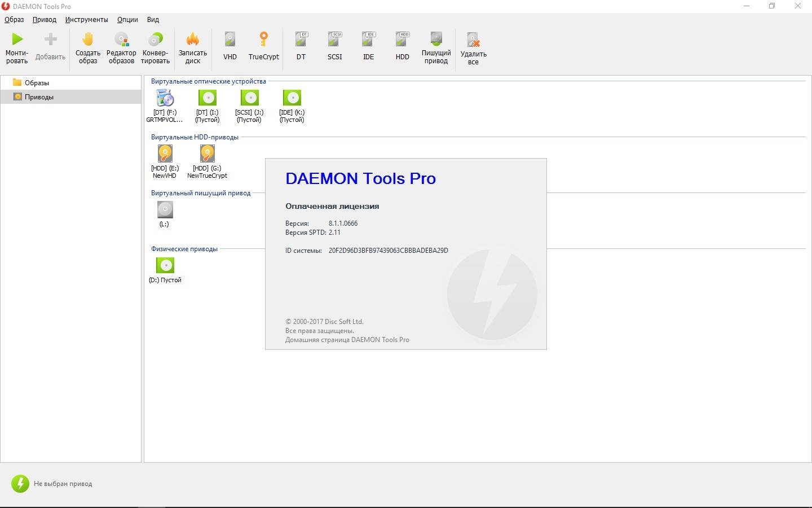Screen dimensions: 812x508
Task: Click the system ID value text
Action: (x=389, y=251)
